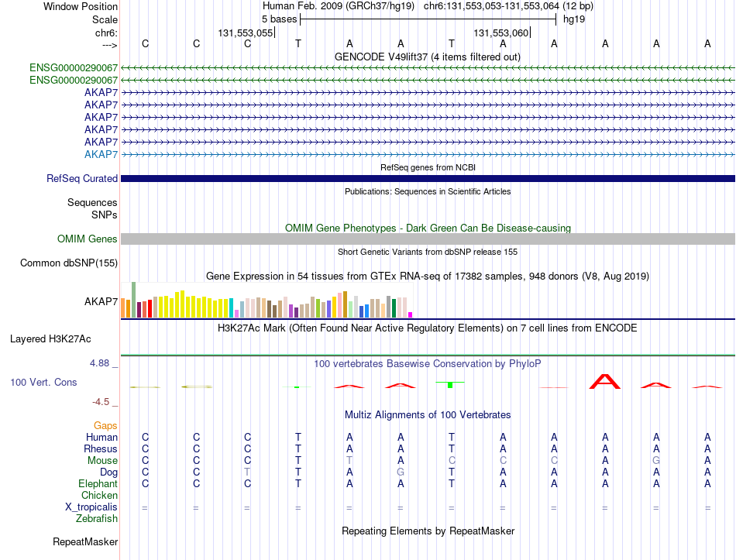
Task: Open the RefSeq Curated track label
Action: [82, 178]
